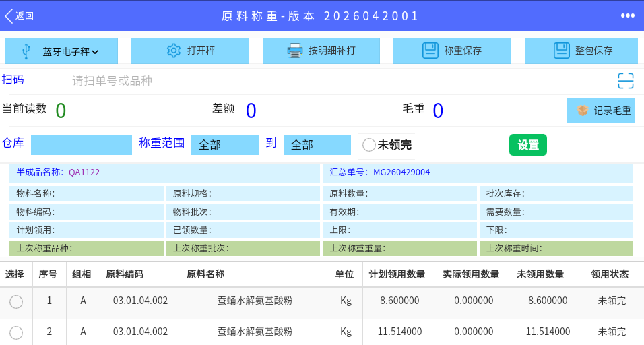Click the printer icon for 按明细补打

click(295, 51)
